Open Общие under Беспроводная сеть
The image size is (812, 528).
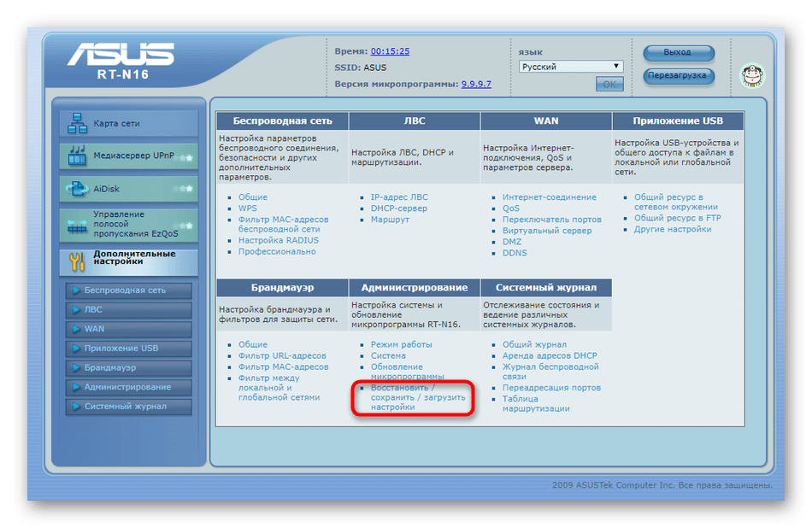[x=253, y=197]
